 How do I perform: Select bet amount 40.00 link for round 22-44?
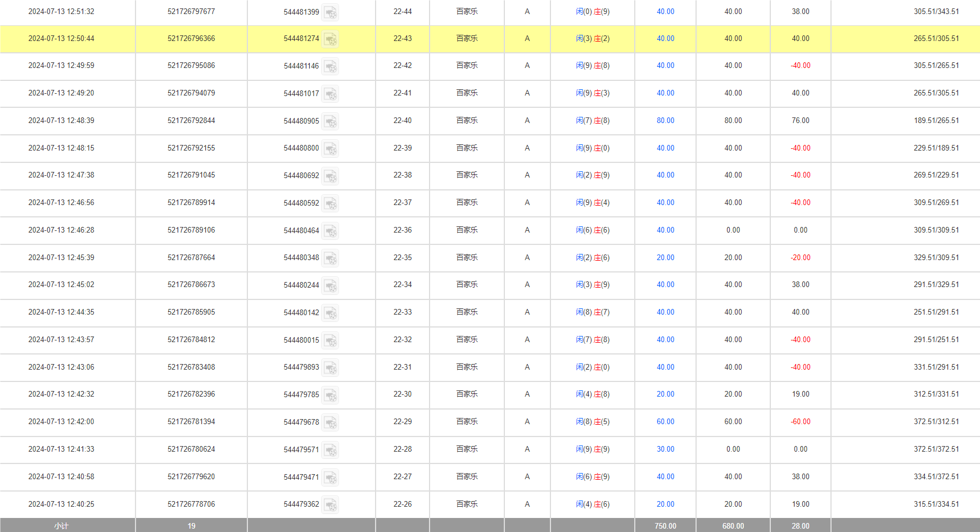coord(665,11)
